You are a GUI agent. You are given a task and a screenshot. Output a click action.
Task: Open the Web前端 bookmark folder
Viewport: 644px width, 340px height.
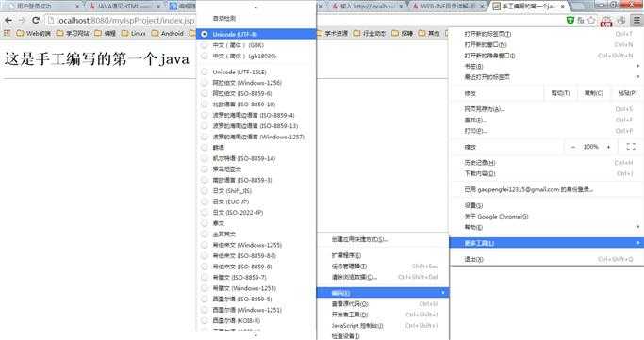tap(33, 33)
